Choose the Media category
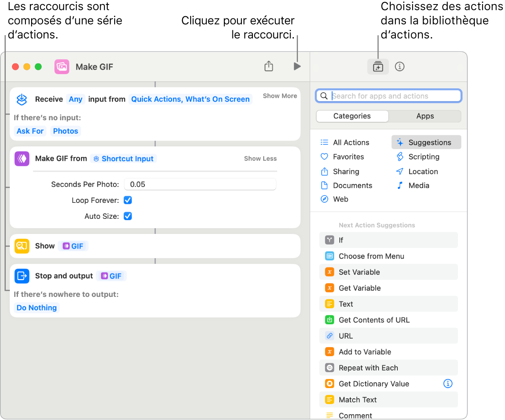The height and width of the screenshot is (420, 505). pos(418,186)
